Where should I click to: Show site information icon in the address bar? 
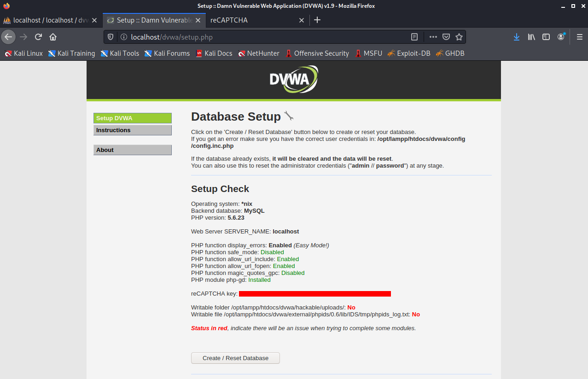tap(123, 37)
